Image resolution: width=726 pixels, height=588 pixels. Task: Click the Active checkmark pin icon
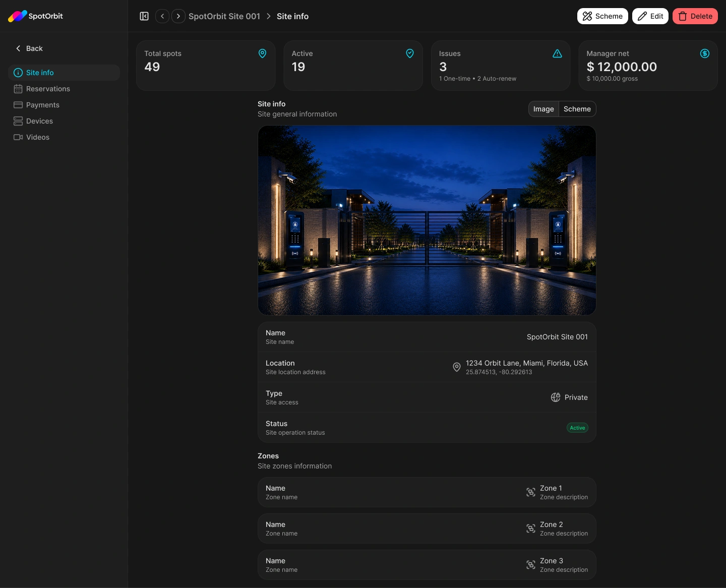point(410,53)
